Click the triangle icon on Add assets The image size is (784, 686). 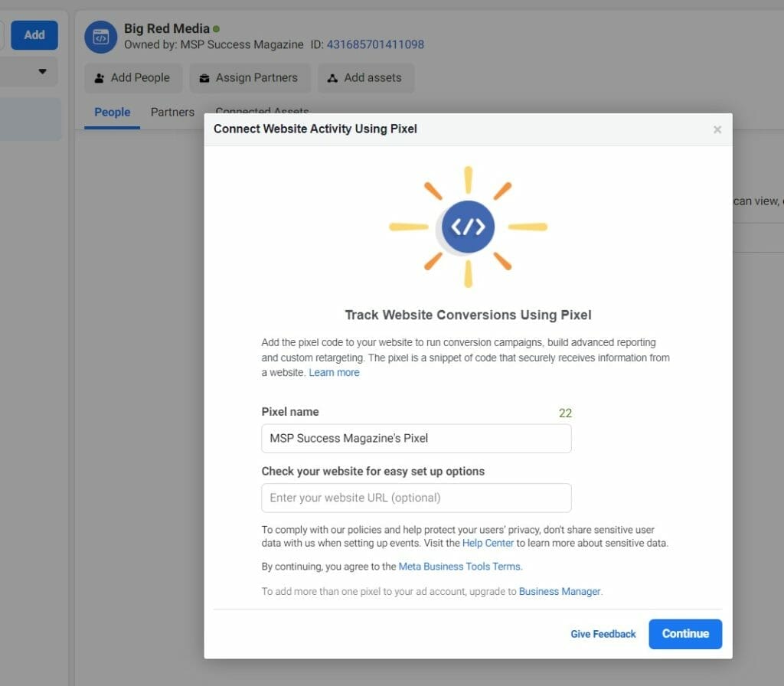click(x=332, y=78)
